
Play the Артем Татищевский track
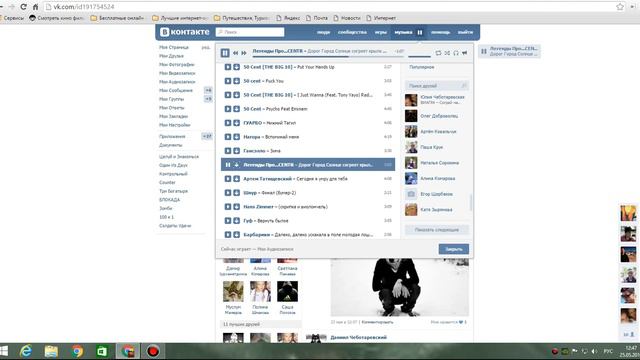[228, 179]
